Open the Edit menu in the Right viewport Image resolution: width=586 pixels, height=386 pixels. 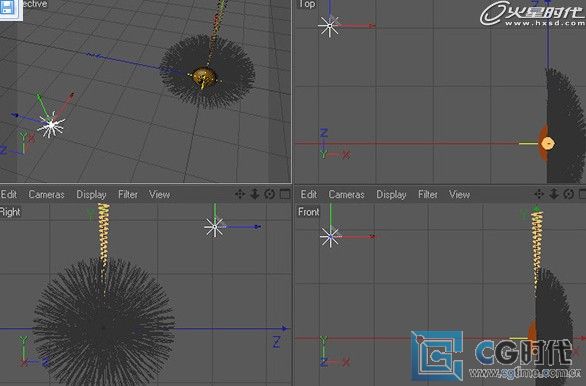9,194
